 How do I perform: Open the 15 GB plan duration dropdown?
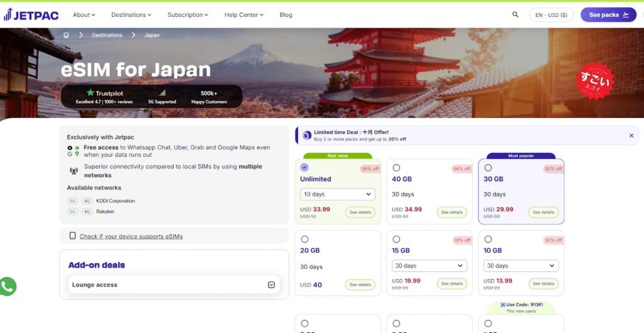tap(430, 266)
